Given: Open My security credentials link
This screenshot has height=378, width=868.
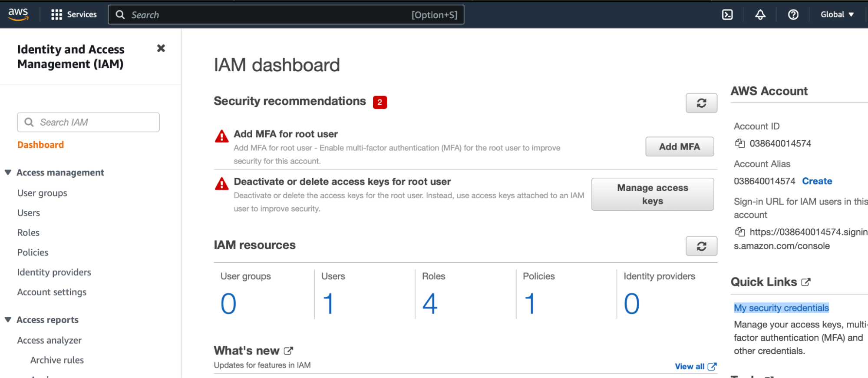Looking at the screenshot, I should pyautogui.click(x=781, y=308).
